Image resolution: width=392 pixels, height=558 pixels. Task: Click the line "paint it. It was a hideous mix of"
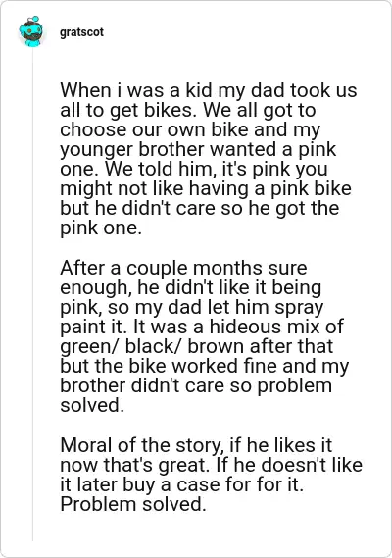click(x=202, y=327)
